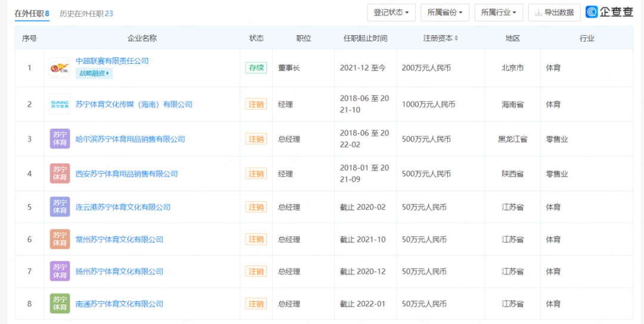Open 苏宁体育文化传媒（海南）有限公司 link
The height and width of the screenshot is (324, 644).
(134, 104)
